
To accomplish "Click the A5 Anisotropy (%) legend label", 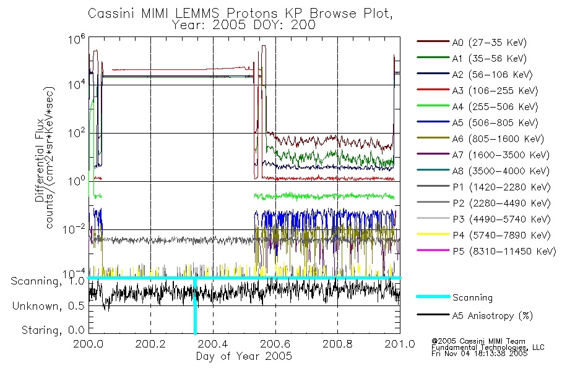I will [x=492, y=316].
